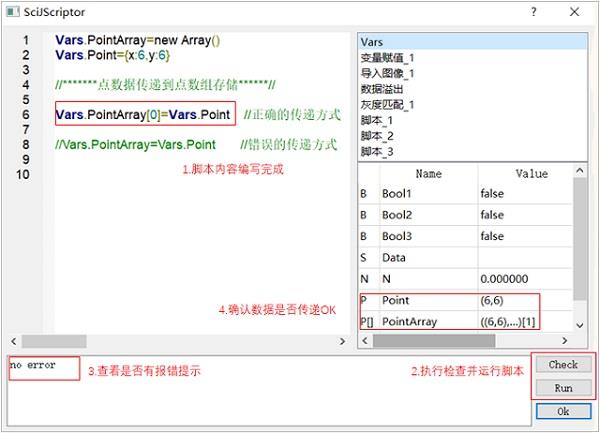Click the code editor's horizontal scrollbar right arrow
This screenshot has height=433, width=600.
coord(348,341)
